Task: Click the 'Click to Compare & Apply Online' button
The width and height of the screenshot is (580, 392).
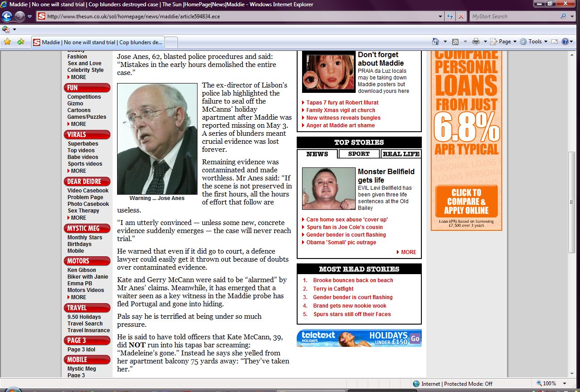Action: [466, 202]
